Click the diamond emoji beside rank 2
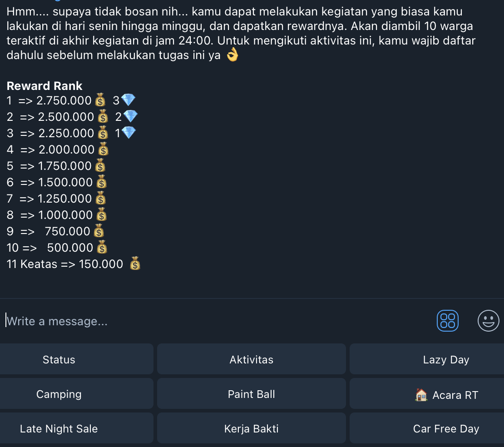 coord(130,117)
